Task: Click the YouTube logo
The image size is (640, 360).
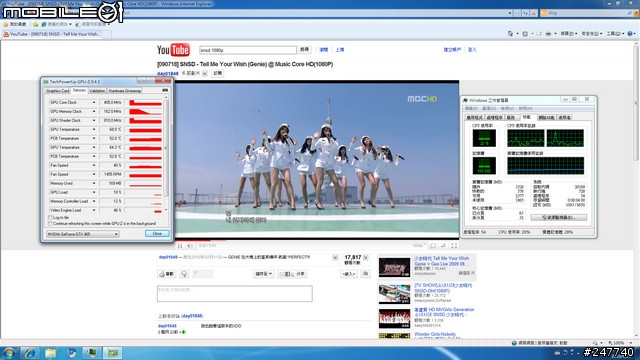Action: (x=173, y=50)
